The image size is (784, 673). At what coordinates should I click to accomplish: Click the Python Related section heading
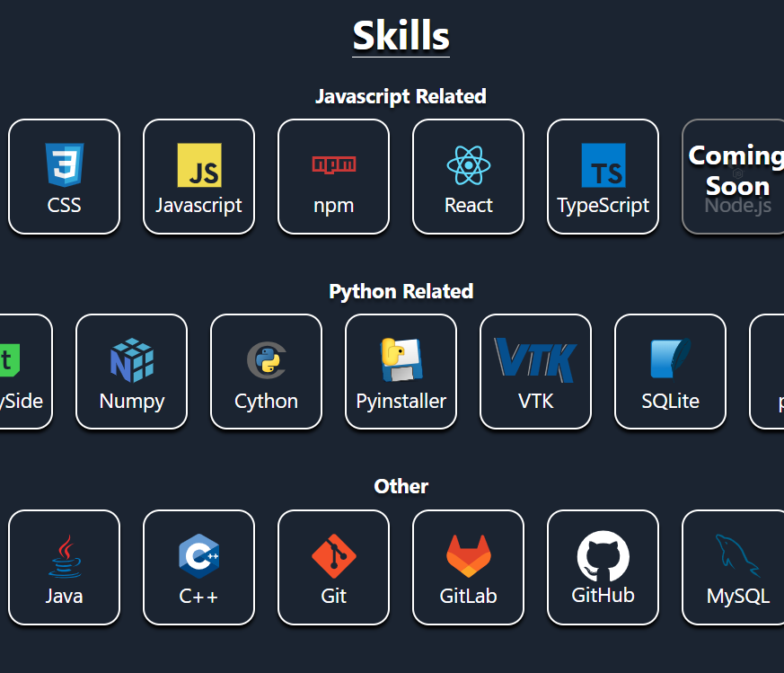[401, 291]
